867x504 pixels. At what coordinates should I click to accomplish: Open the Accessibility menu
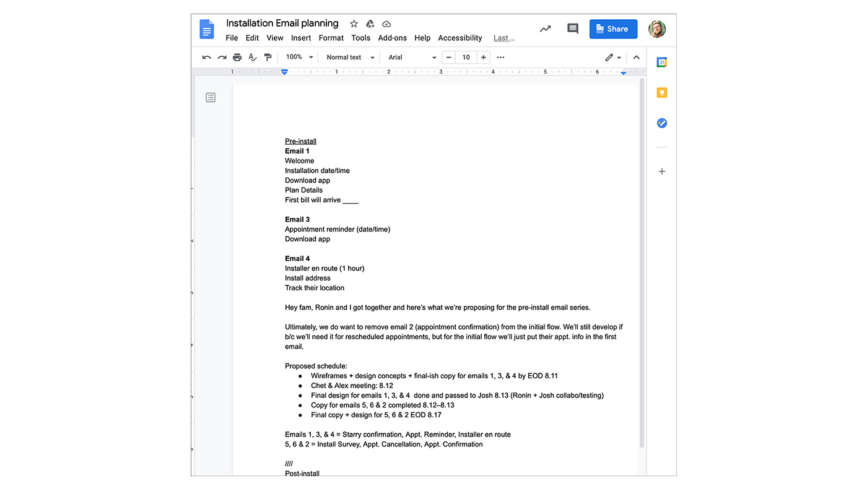460,38
